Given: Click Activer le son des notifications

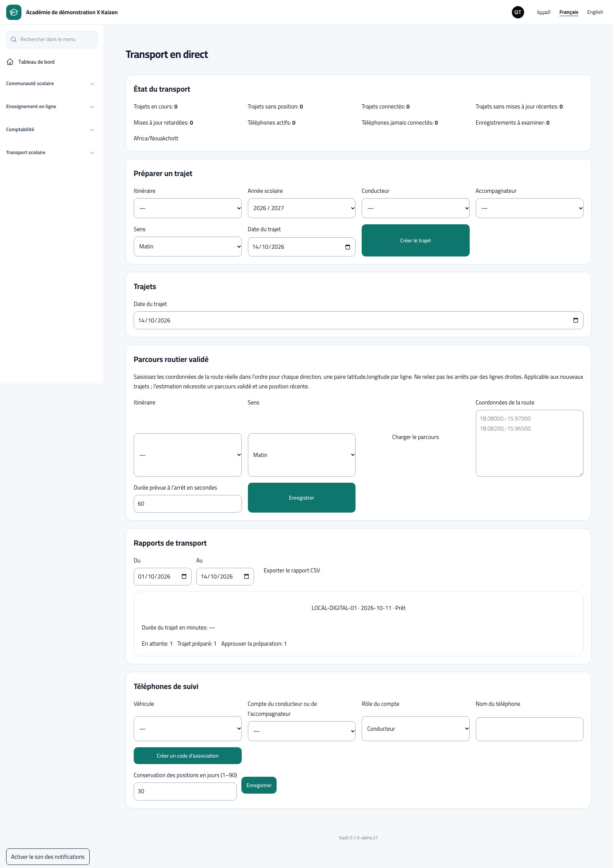Looking at the screenshot, I should coord(48,856).
